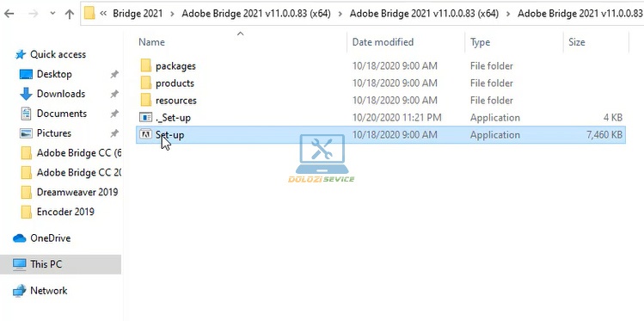Select the ._Set-up application icon
644x321 pixels.
(x=146, y=118)
